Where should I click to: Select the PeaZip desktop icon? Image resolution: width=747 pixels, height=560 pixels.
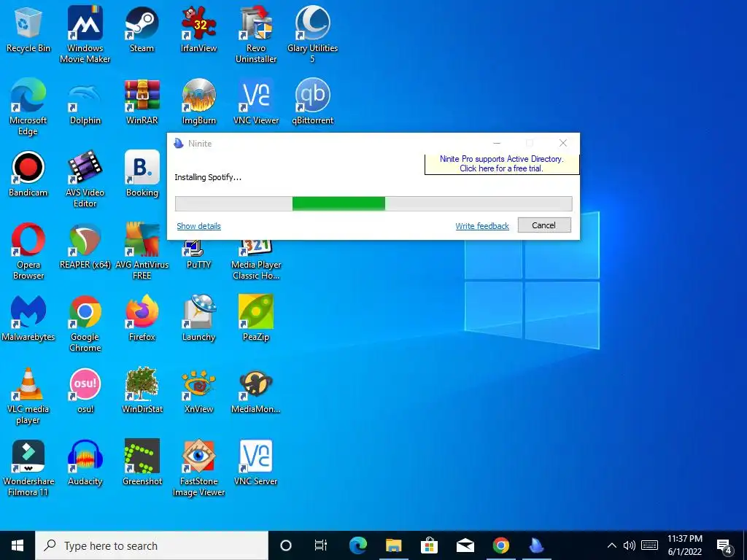256,319
